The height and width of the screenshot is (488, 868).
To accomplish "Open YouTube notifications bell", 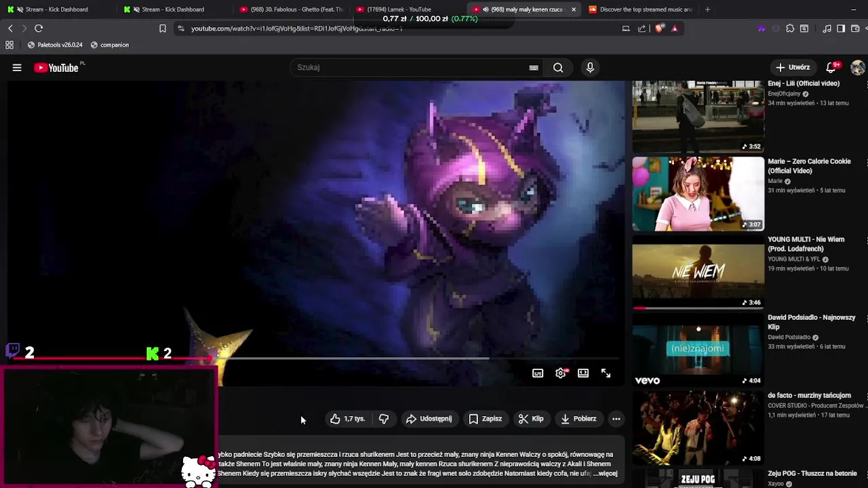I will [831, 67].
